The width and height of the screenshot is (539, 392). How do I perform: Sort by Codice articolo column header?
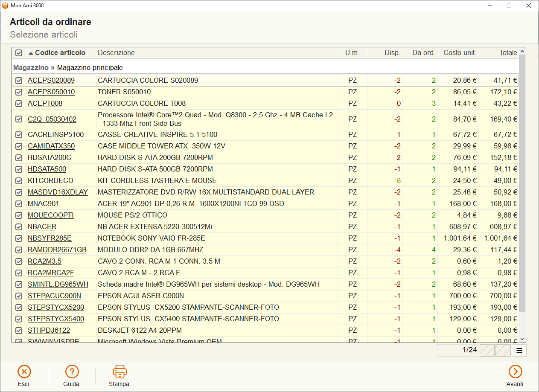(x=60, y=53)
